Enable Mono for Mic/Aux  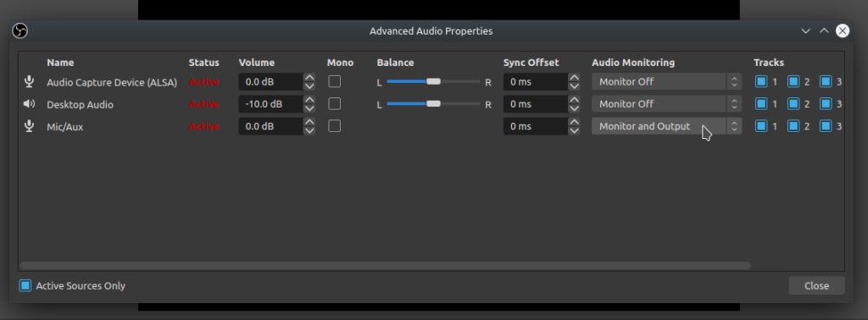coord(334,126)
